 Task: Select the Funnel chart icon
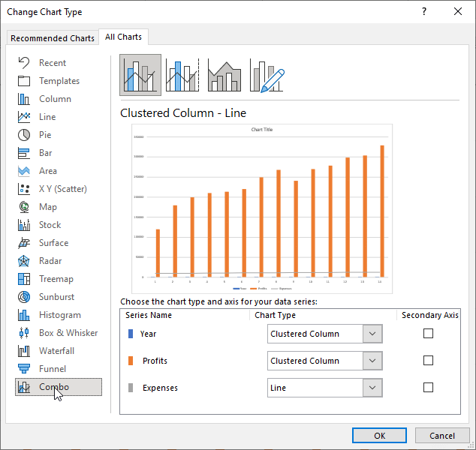(x=24, y=369)
